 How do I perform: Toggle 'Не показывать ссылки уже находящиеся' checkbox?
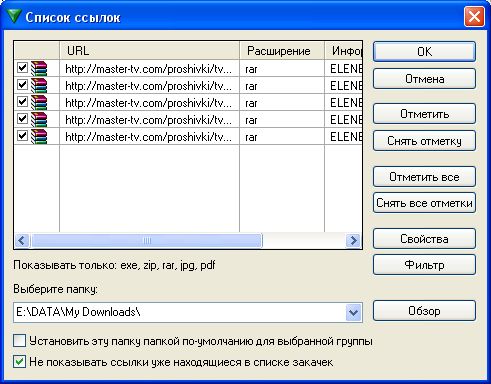[x=19, y=362]
